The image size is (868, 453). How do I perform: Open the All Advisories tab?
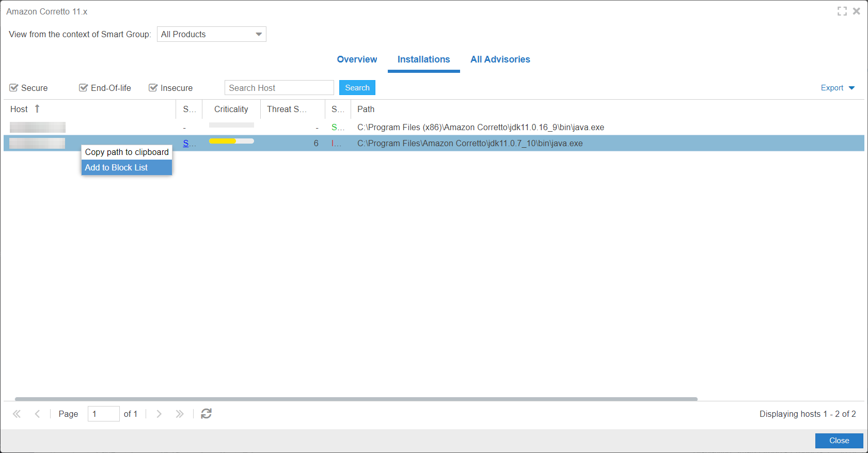point(500,59)
